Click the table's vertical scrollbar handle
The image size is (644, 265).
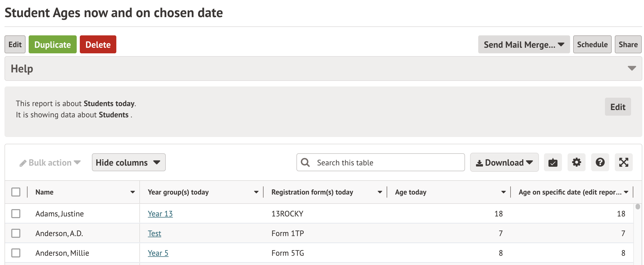click(x=638, y=207)
